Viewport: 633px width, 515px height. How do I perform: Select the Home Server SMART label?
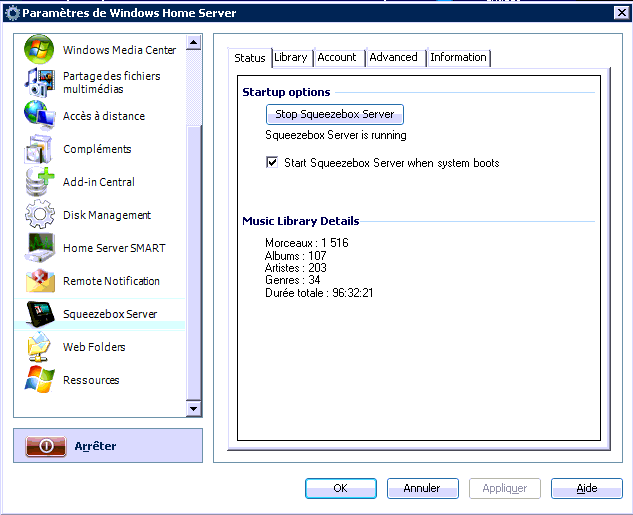pos(114,248)
